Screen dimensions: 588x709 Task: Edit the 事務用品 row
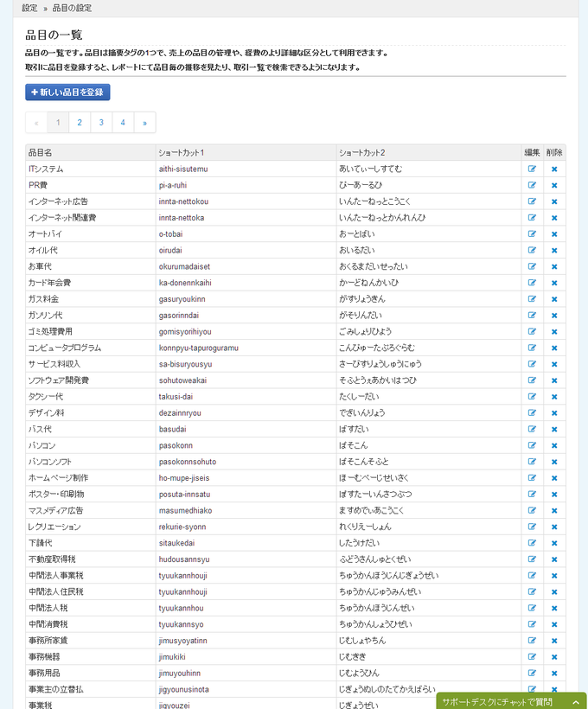(x=532, y=674)
